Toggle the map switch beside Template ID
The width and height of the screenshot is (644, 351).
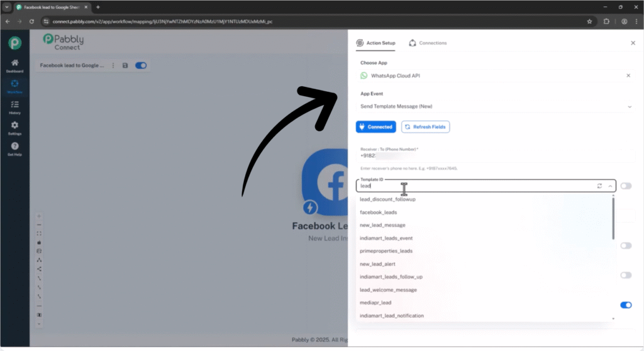point(626,186)
